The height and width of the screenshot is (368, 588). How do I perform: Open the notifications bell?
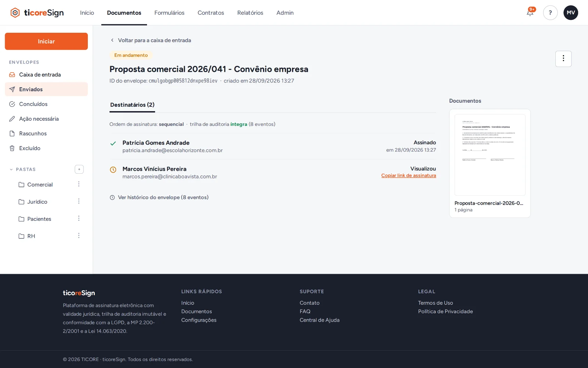click(530, 13)
